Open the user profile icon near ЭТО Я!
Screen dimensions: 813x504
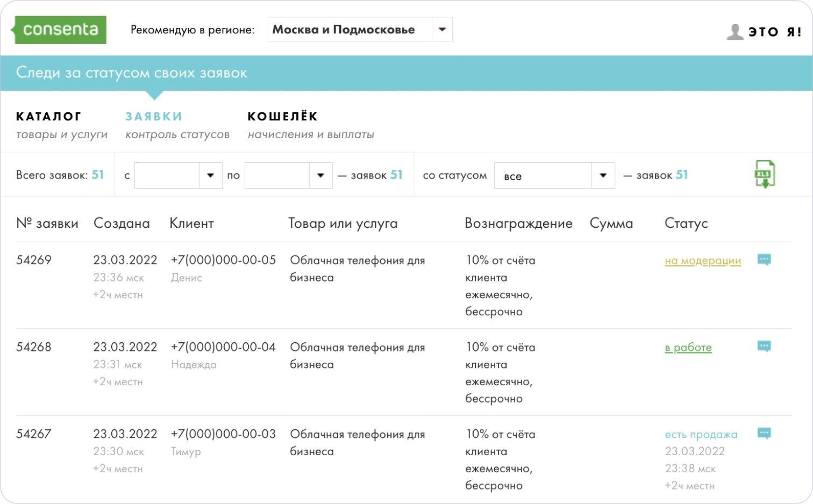(x=735, y=32)
